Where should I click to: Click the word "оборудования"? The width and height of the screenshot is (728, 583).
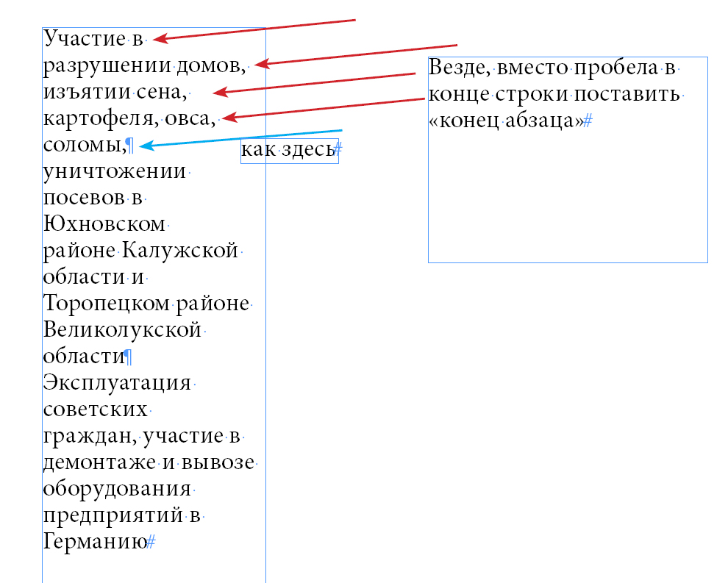(117, 489)
